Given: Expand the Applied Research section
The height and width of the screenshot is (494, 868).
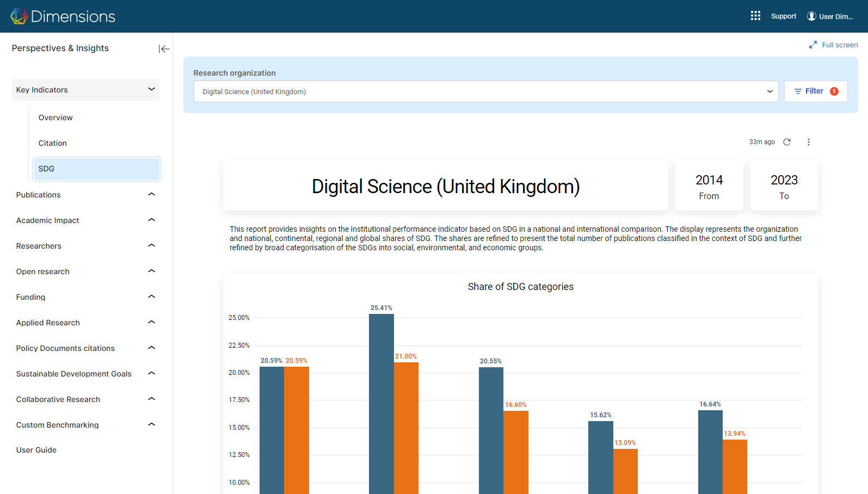Looking at the screenshot, I should [85, 323].
